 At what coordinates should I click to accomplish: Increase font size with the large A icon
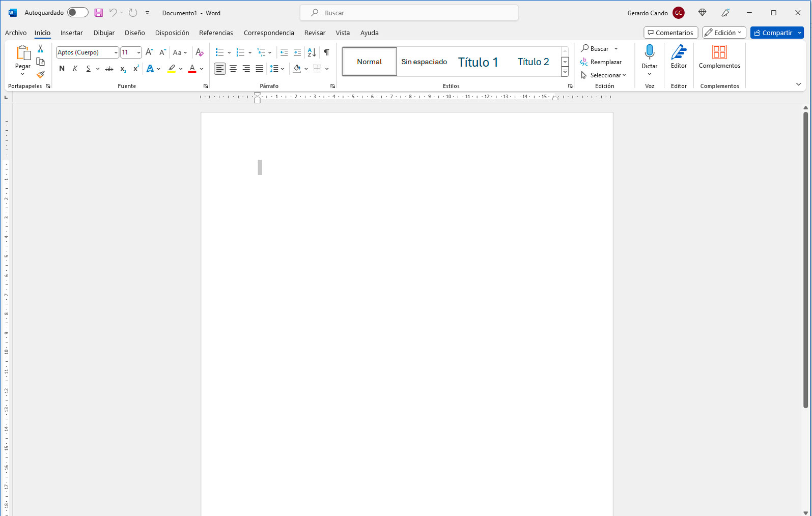coord(149,52)
